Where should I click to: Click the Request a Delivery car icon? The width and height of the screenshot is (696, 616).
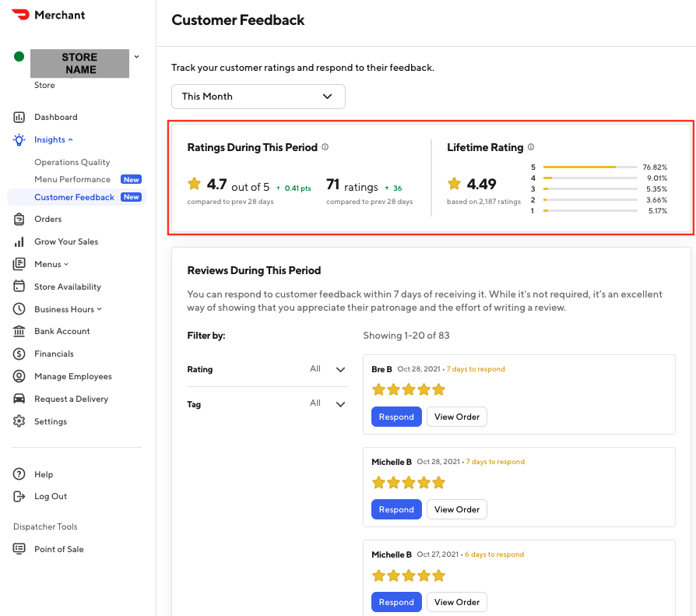19,399
